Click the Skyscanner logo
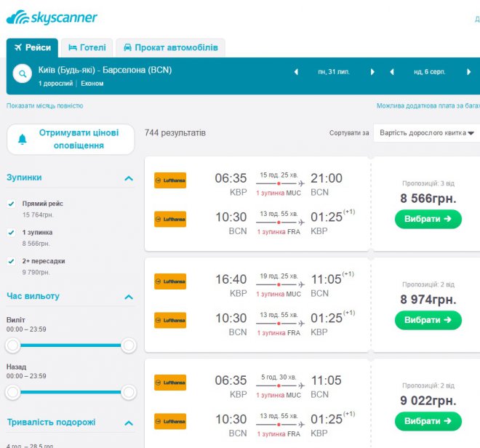 pos(52,17)
